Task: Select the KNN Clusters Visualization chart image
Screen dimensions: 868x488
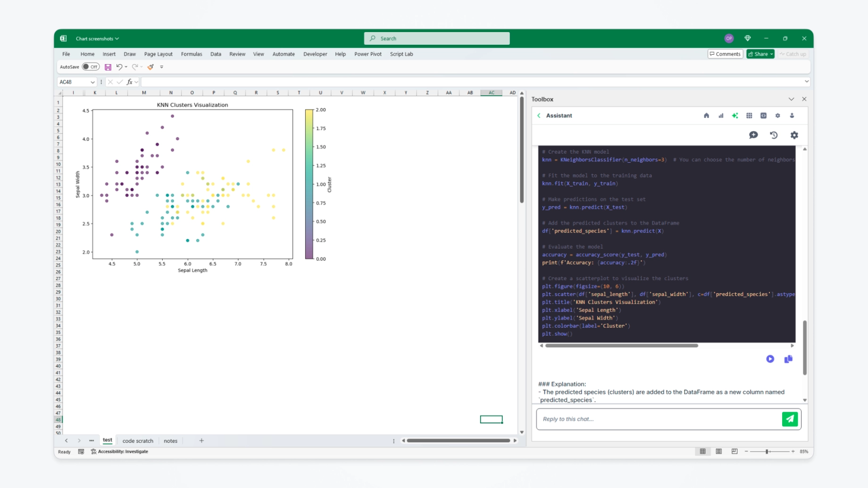Action: (x=204, y=188)
